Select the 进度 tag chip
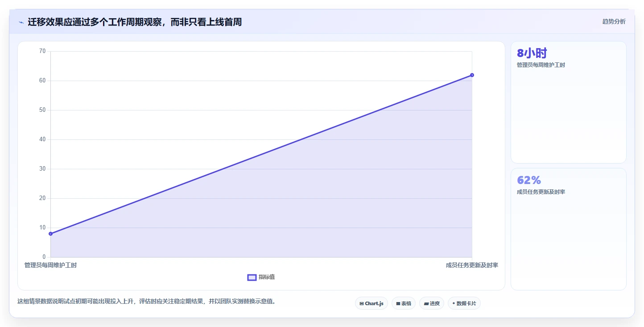This screenshot has width=644, height=327. (x=432, y=303)
